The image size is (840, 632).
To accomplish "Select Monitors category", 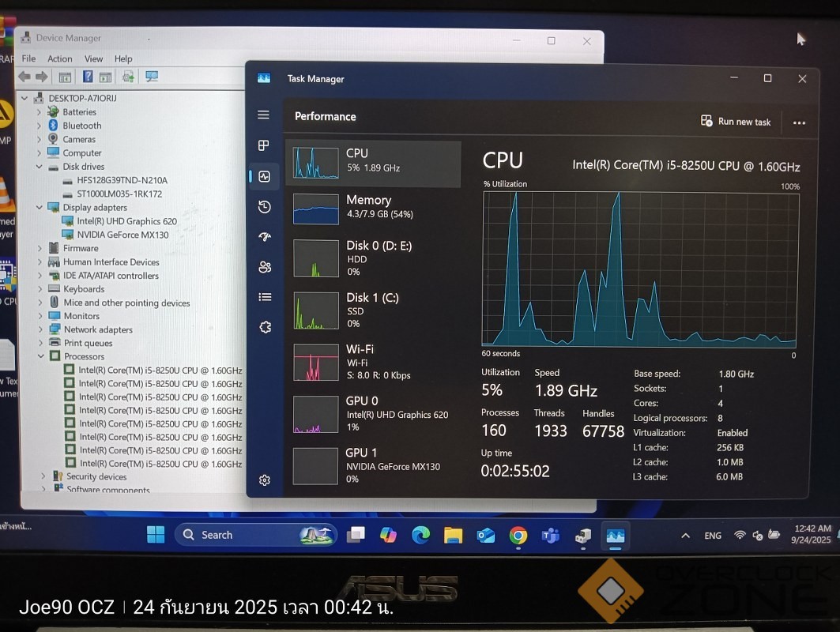I will coord(82,316).
